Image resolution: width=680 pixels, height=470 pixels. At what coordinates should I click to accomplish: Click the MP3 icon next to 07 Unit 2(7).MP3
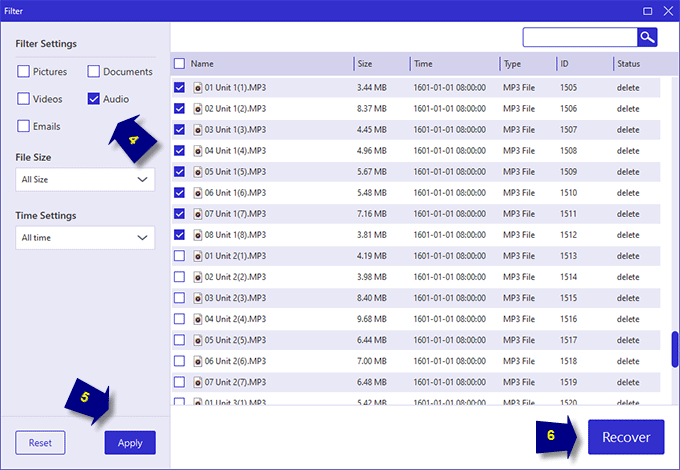(x=198, y=382)
